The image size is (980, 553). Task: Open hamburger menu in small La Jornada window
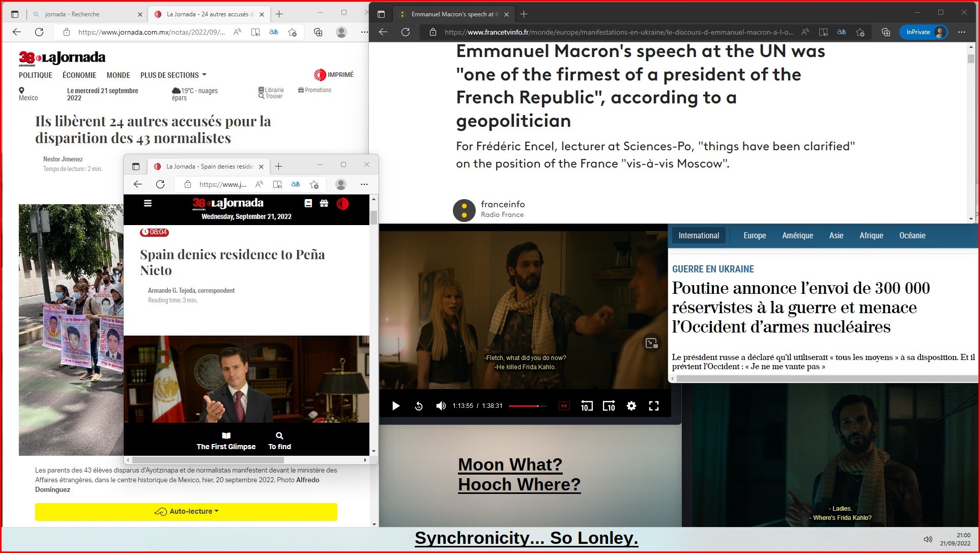coord(148,203)
